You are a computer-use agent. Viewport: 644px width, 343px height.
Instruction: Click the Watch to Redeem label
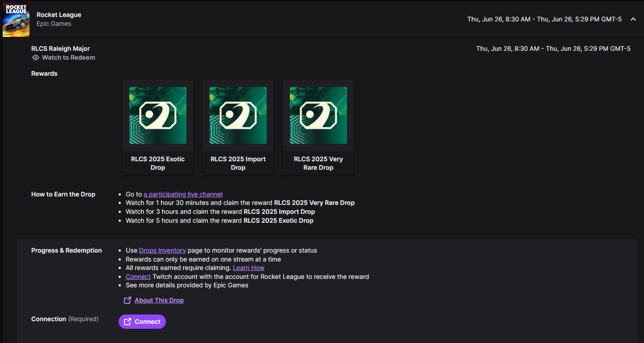(x=69, y=57)
